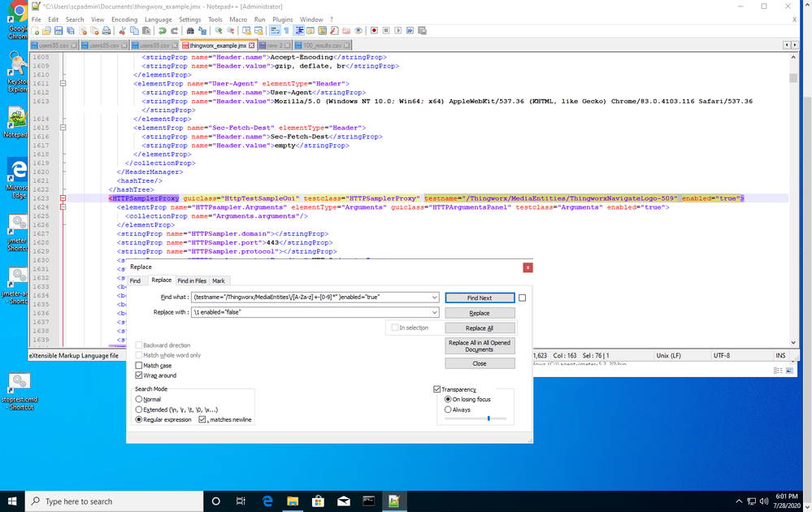Click the Paste toolbar icon
Screen dimensions: 812x512
click(x=146, y=31)
